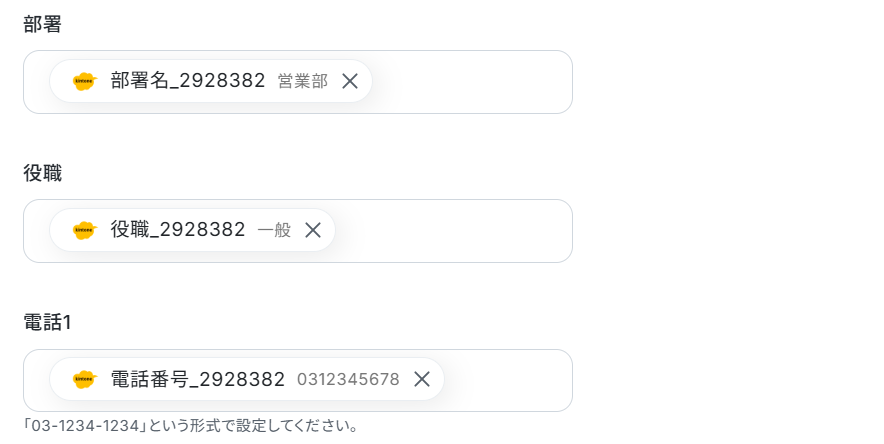Screen dimensions: 884x444
Task: Click the 役職 field label
Action: point(42,173)
